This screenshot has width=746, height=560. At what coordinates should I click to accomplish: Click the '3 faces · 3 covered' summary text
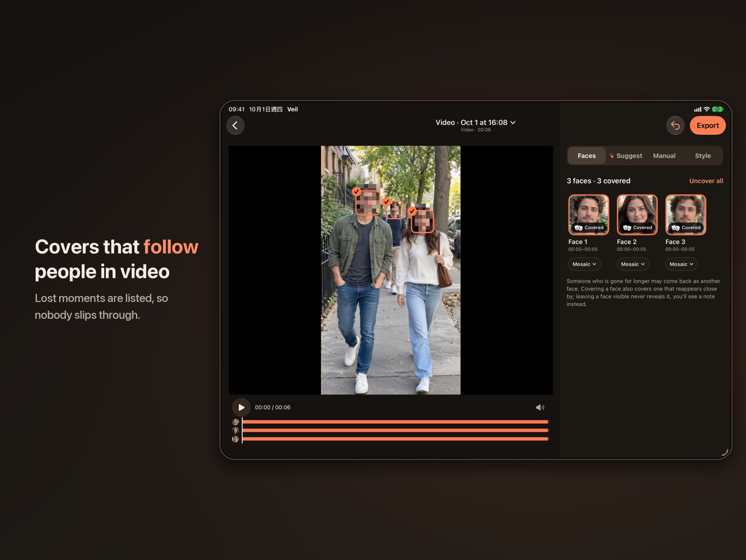(x=599, y=181)
